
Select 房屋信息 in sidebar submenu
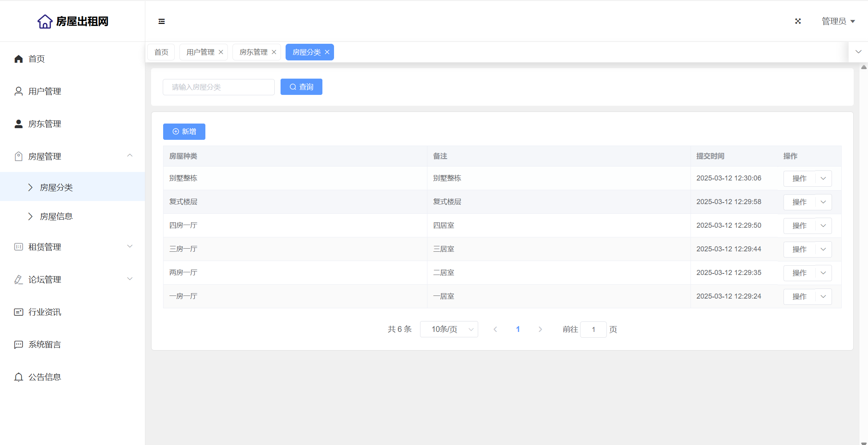coord(56,216)
